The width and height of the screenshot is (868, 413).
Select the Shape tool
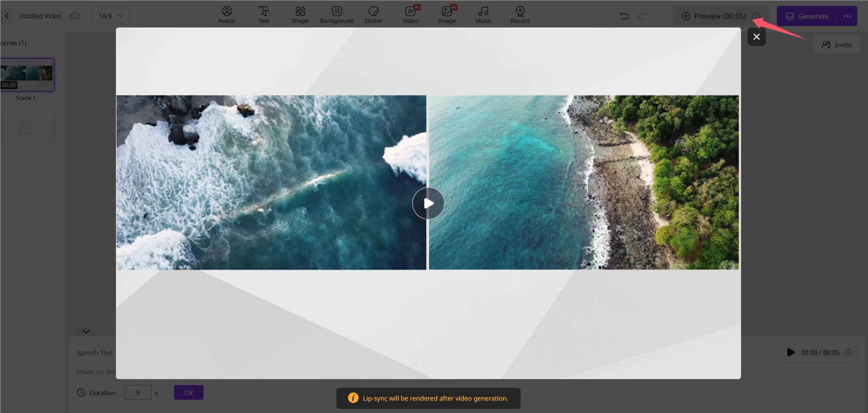300,14
